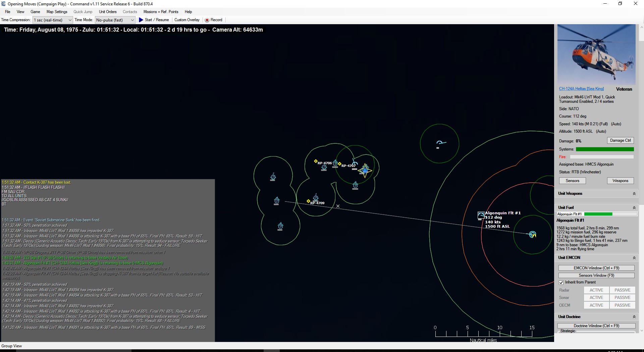The width and height of the screenshot is (644, 352).
Task: Click the yellow diamond marker RP-4709
Action: pos(308,201)
